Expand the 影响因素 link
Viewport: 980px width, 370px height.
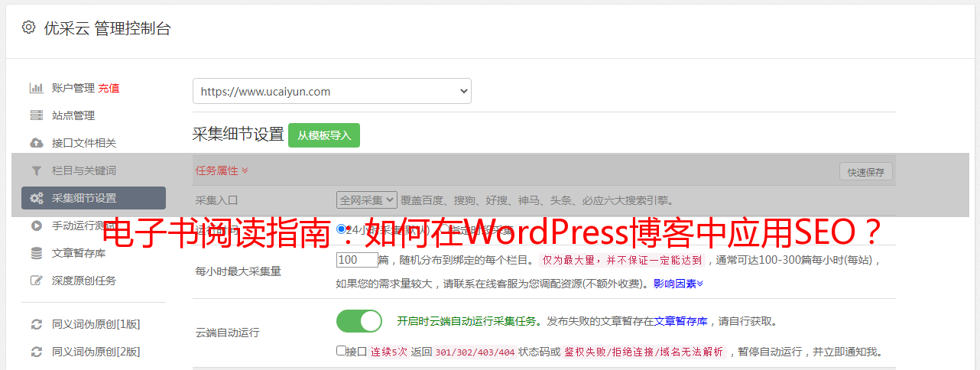[x=678, y=284]
